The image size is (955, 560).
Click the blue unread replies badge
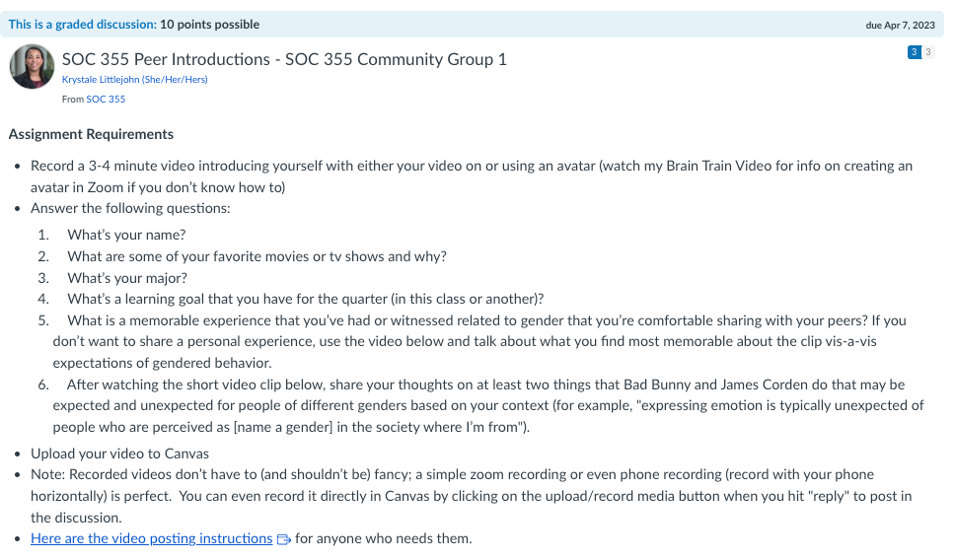tap(914, 52)
